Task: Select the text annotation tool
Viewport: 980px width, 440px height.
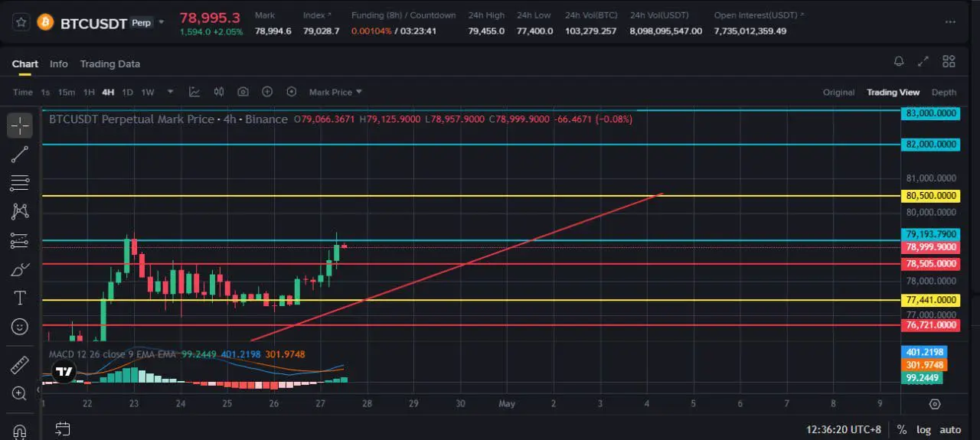Action: pyautogui.click(x=20, y=298)
